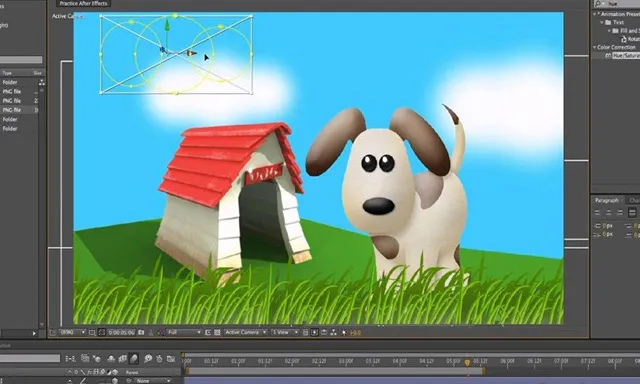Click the yellow current time indicator marker
640x384 pixels.
point(467,362)
